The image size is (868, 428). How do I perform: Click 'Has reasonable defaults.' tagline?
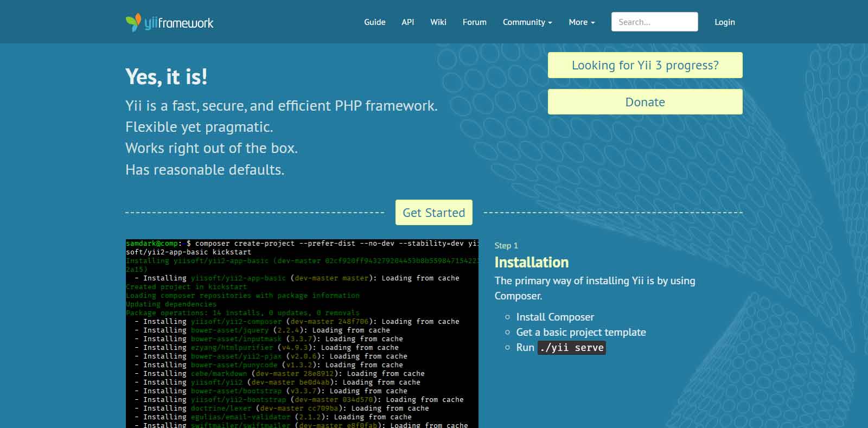(x=205, y=170)
